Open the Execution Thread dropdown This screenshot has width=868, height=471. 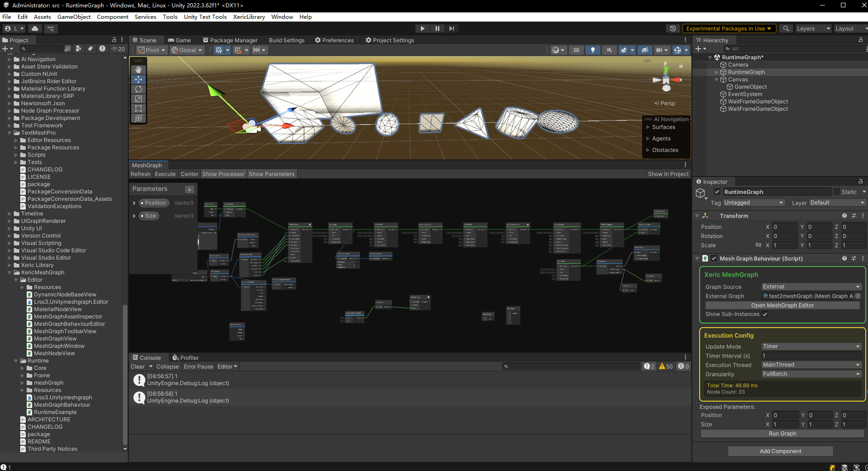coord(811,365)
